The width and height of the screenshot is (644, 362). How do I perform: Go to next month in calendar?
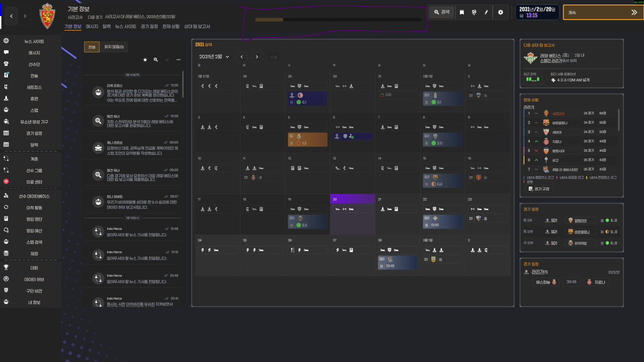click(x=257, y=57)
